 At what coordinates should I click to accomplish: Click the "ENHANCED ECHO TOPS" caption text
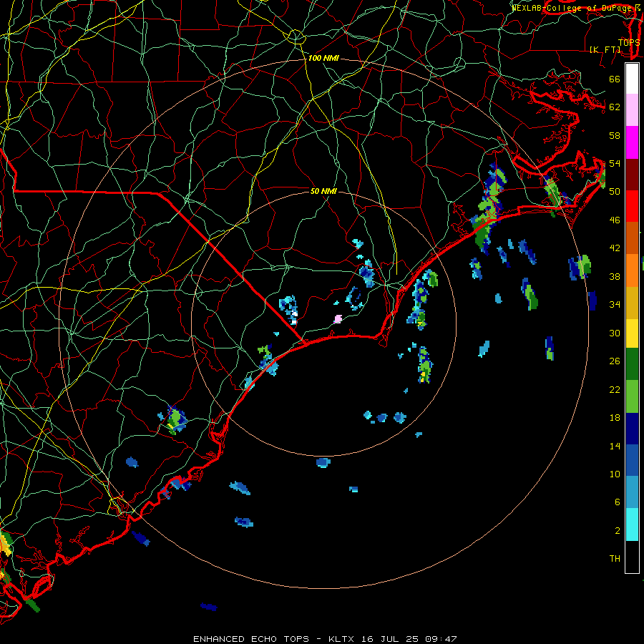251,639
